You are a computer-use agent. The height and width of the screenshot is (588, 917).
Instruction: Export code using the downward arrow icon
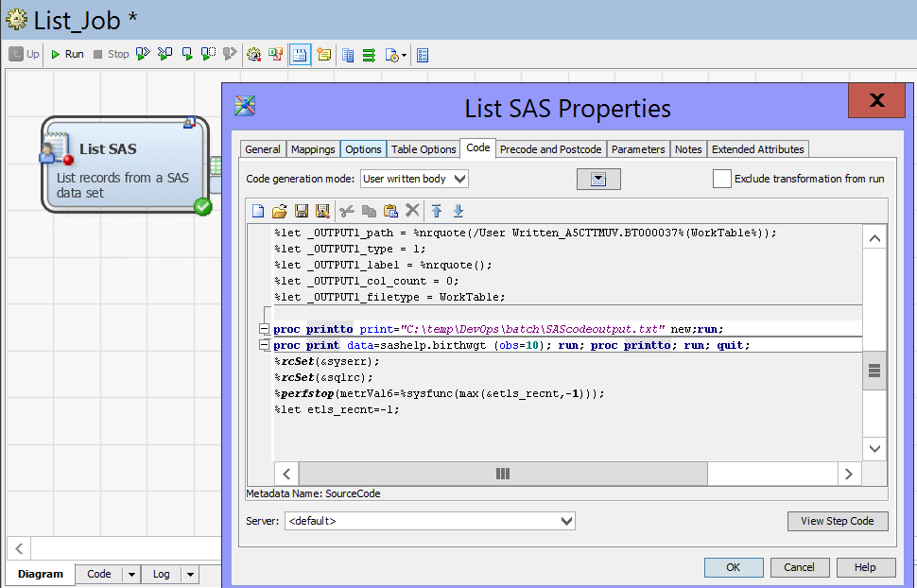tap(459, 210)
